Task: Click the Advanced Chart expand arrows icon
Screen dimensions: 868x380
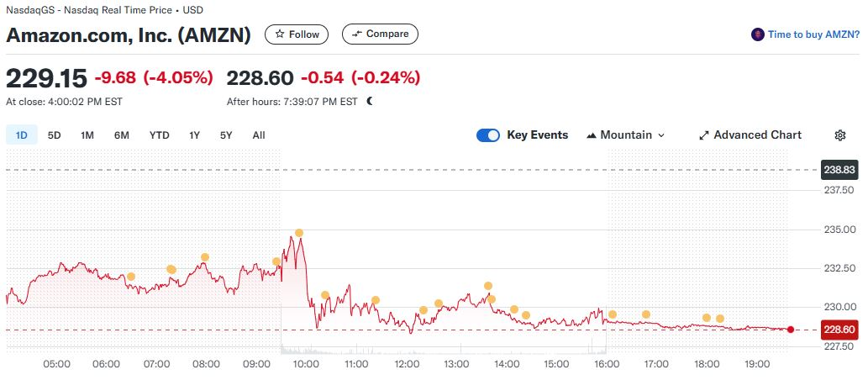Action: 703,135
